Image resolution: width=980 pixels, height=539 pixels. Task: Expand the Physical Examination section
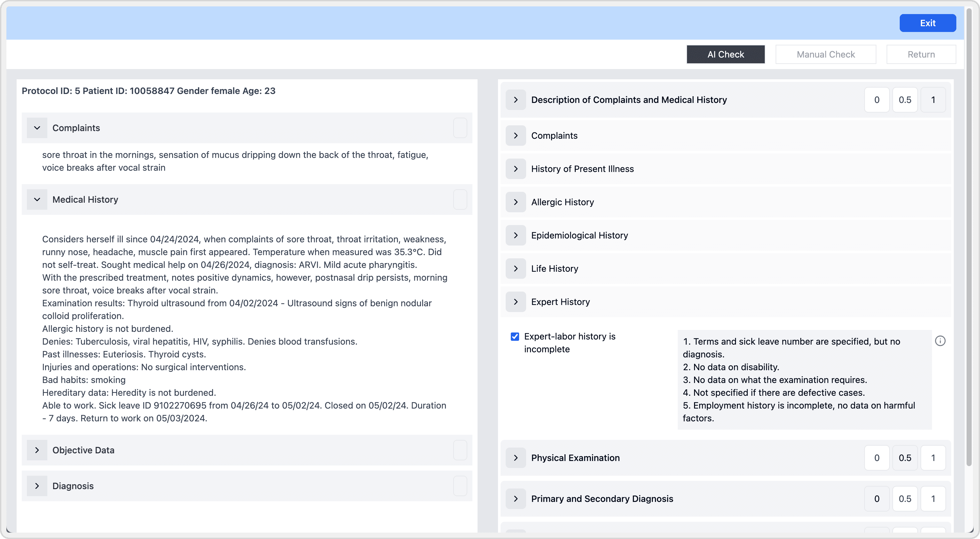pos(516,457)
